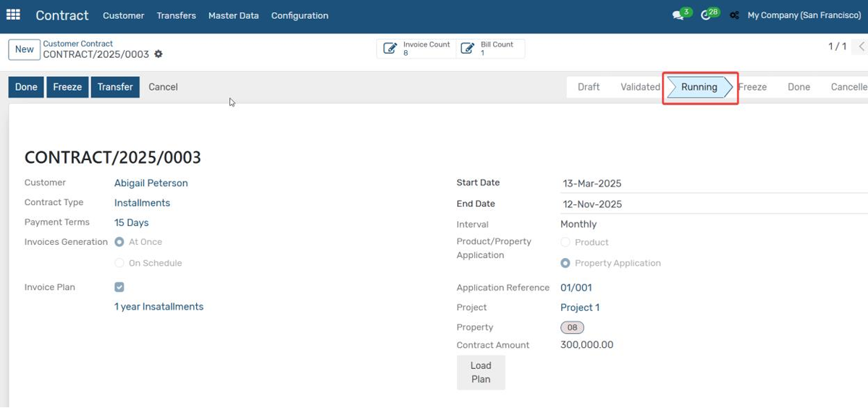Screen dimensions: 868x408
Task: Open the Customer menu
Action: coord(124,15)
